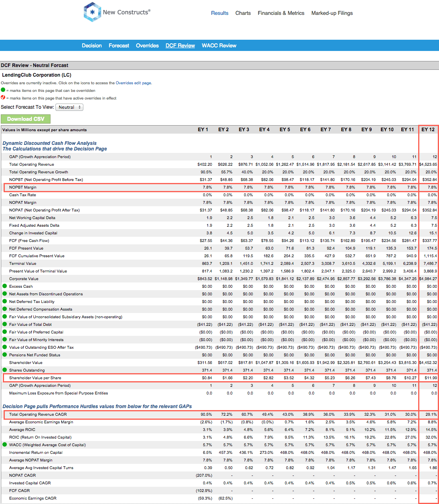Click the Present Value of Terminal Value label
This screenshot has width=439, height=504.
point(38,271)
